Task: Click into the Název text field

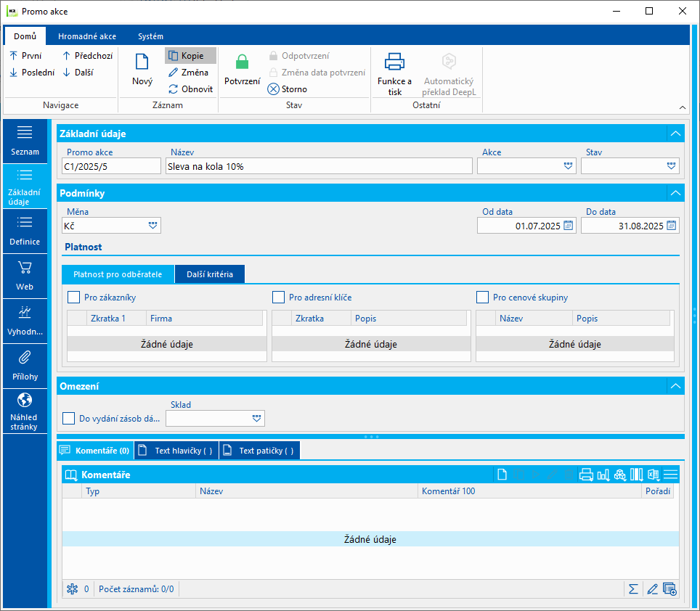Action: [319, 166]
